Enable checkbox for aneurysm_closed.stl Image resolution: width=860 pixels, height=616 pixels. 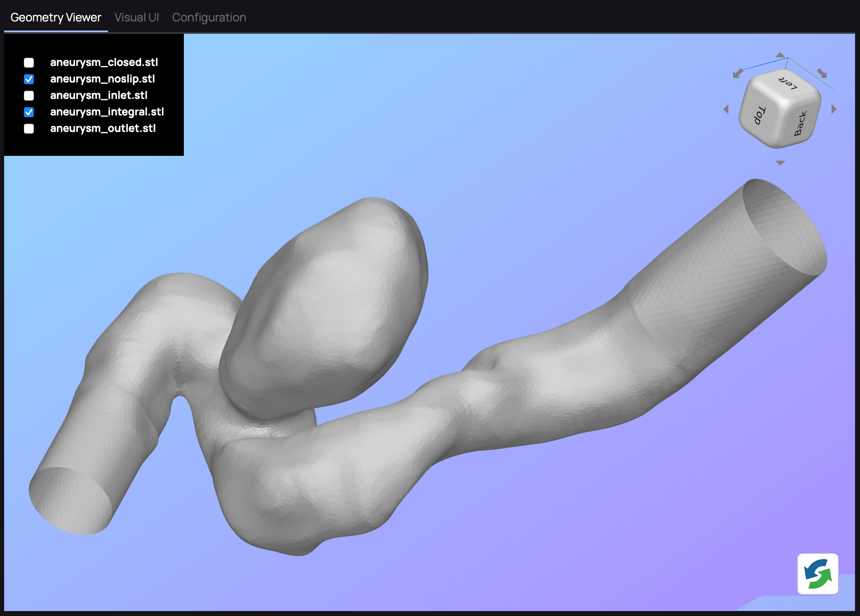point(29,62)
